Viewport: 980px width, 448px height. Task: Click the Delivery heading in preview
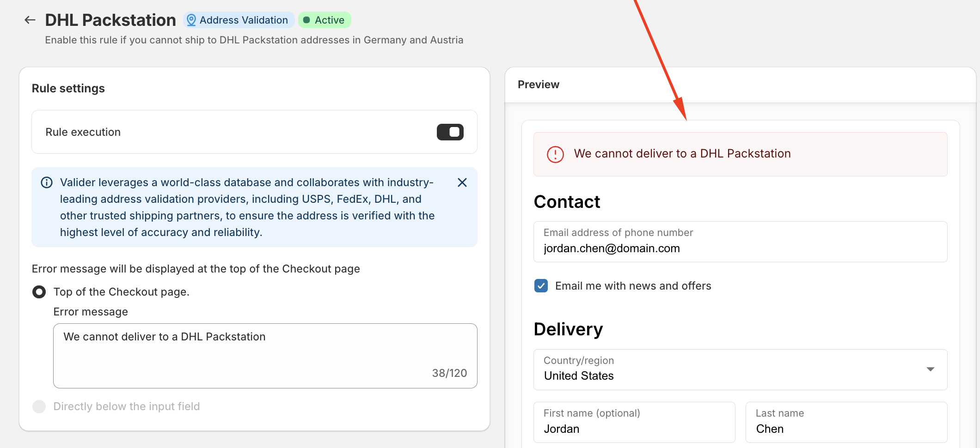click(568, 329)
